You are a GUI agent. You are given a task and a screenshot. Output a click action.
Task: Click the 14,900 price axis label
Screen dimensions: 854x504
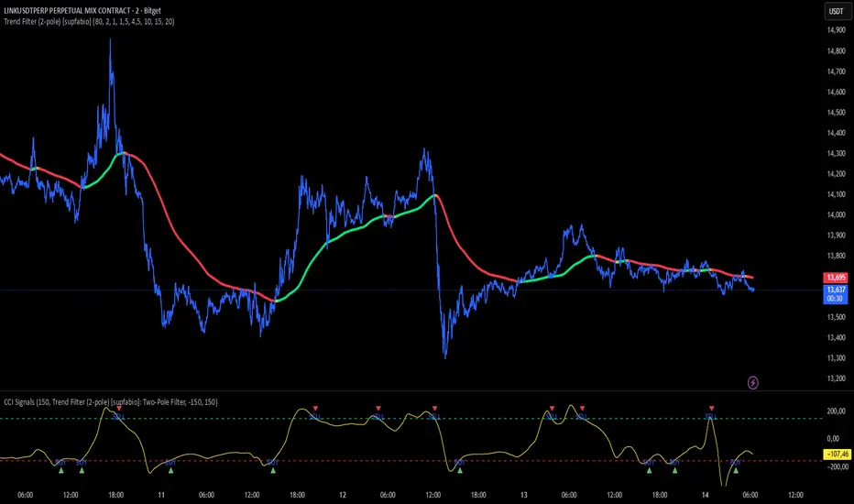tap(836, 30)
